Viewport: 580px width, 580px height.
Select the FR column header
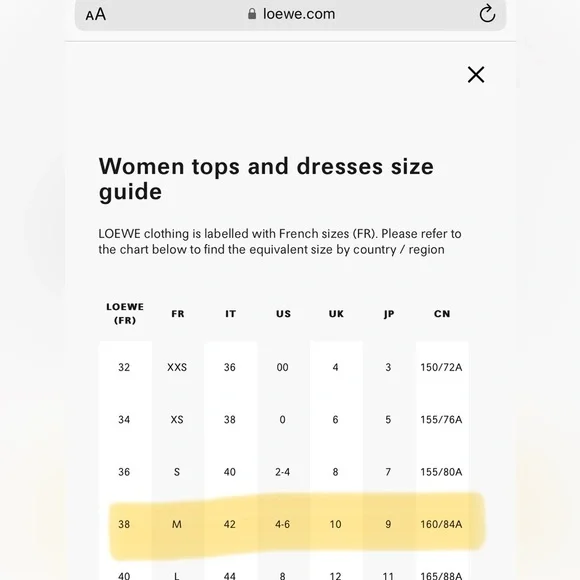click(178, 314)
